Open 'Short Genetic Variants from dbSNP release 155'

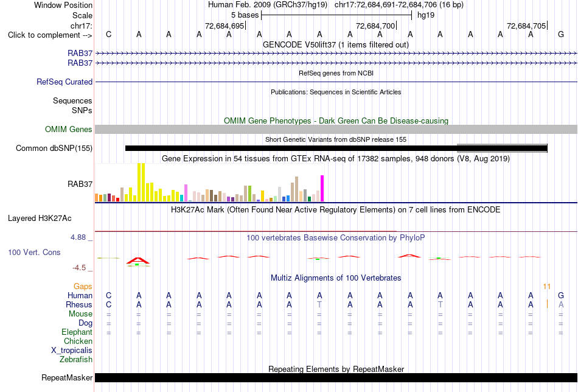(336, 139)
